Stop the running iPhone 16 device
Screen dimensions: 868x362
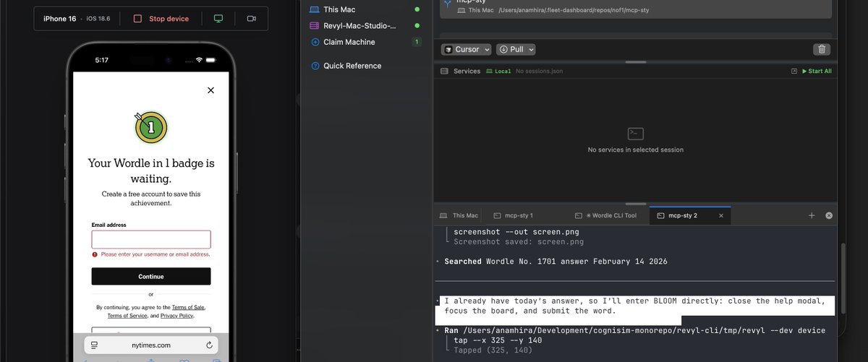[x=161, y=19]
